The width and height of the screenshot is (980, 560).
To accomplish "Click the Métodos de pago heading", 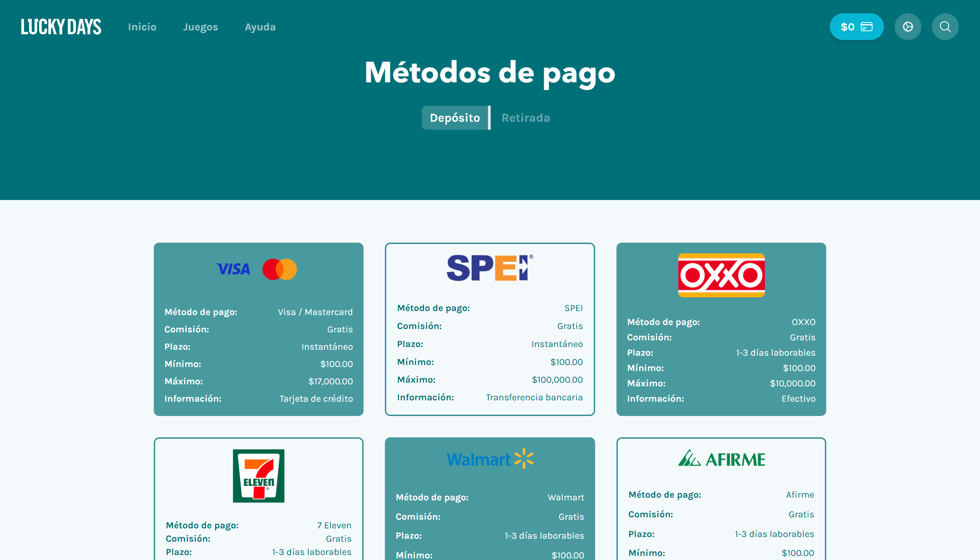I will click(490, 72).
